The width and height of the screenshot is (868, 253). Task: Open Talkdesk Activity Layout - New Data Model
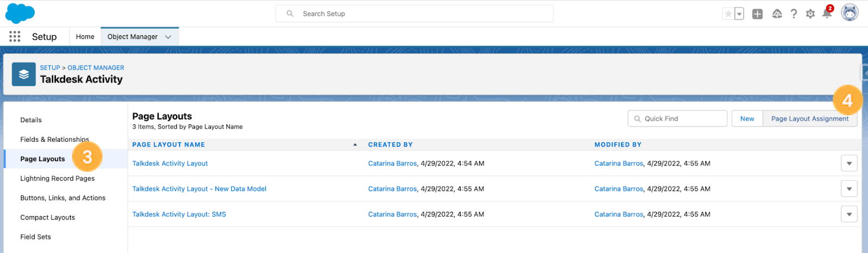click(x=199, y=189)
